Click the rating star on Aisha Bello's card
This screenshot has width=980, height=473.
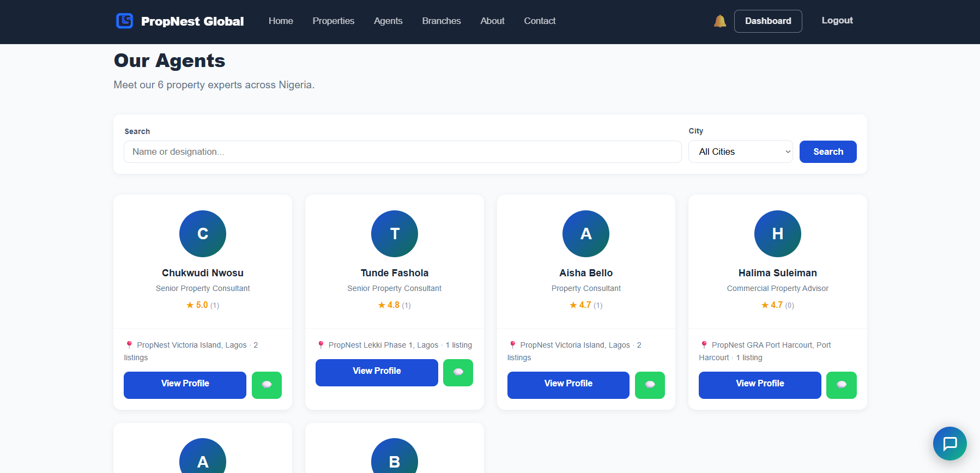point(573,305)
